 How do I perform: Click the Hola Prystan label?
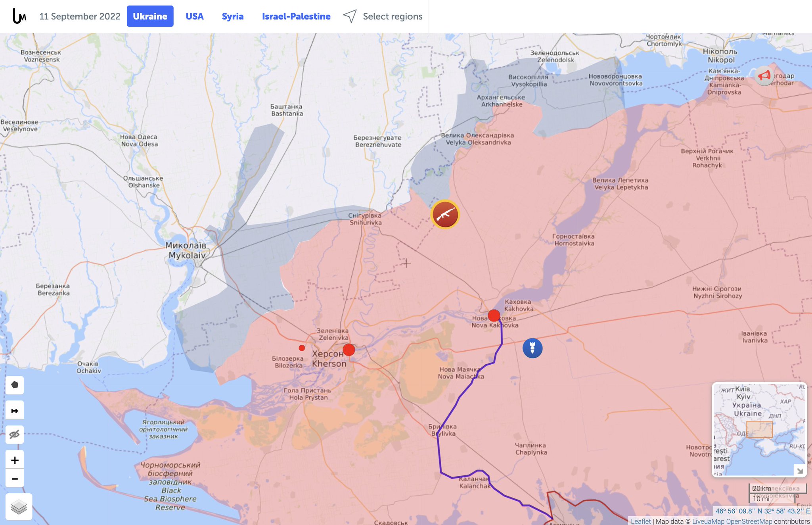click(x=308, y=394)
